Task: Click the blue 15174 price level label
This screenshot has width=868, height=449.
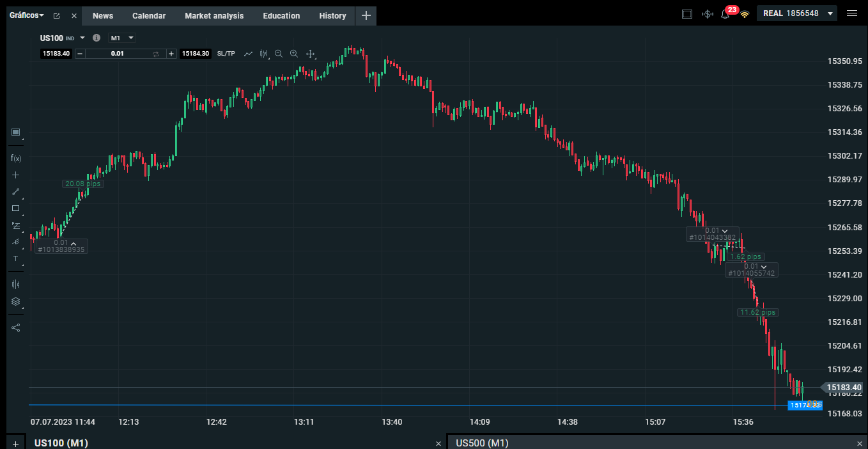Action: coord(805,406)
